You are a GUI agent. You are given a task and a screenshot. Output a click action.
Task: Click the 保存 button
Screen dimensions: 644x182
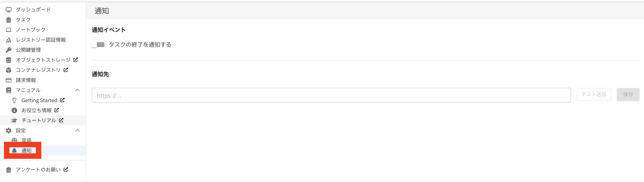628,95
